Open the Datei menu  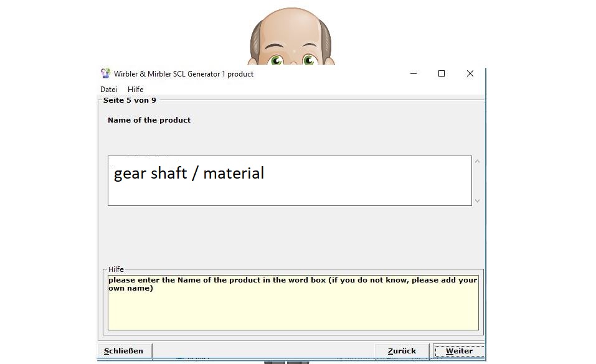pyautogui.click(x=108, y=90)
